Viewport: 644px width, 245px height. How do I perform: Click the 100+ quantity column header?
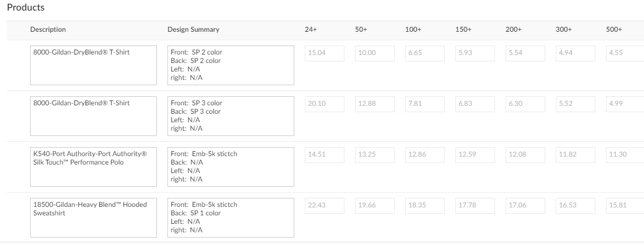pos(413,30)
